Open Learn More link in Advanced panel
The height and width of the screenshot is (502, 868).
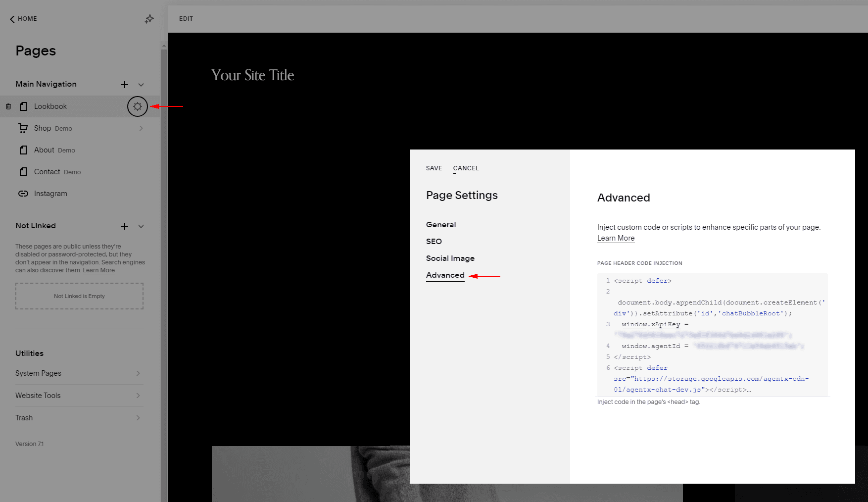point(616,238)
